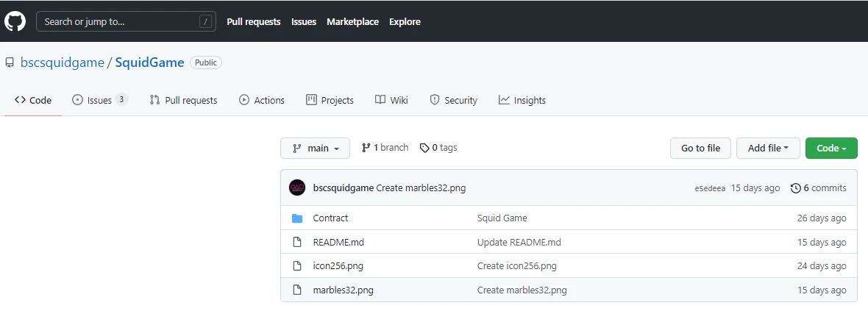Viewport: 868px width, 311px height.
Task: Open the GitHub home logo
Action: coord(15,21)
